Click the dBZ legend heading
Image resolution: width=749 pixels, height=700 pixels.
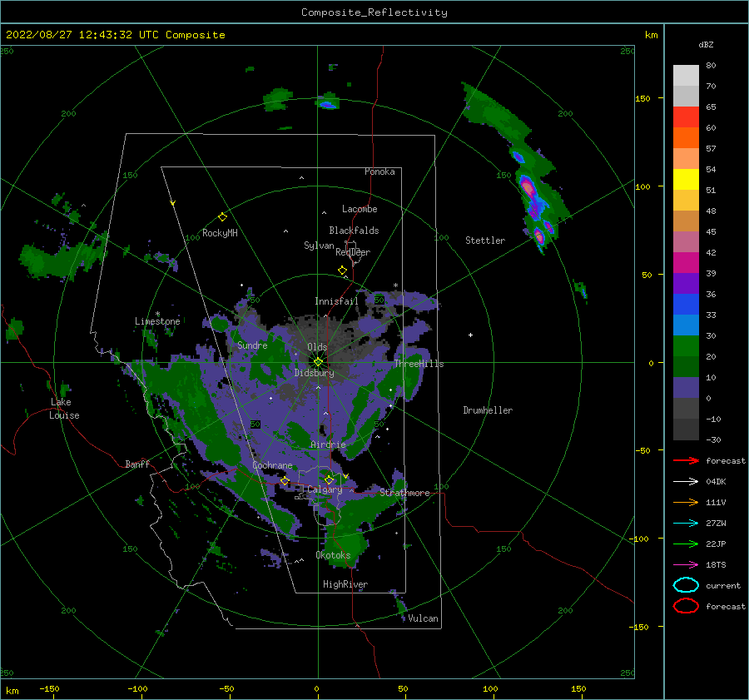tap(706, 44)
